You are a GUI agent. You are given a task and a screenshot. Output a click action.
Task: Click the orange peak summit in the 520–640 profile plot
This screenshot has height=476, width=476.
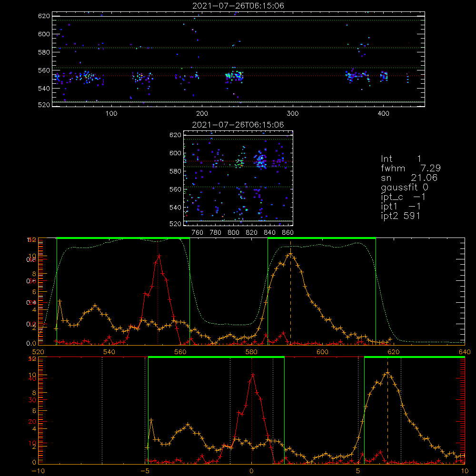290,254
